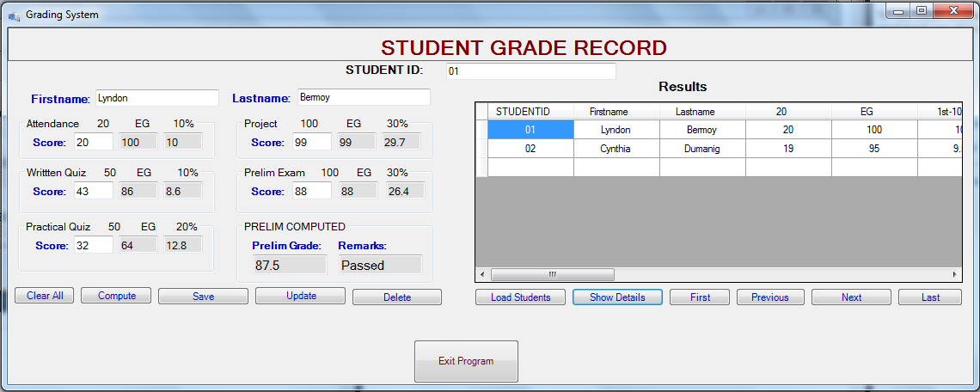Click the horizontal scrollbar thumb in results

pos(553,274)
